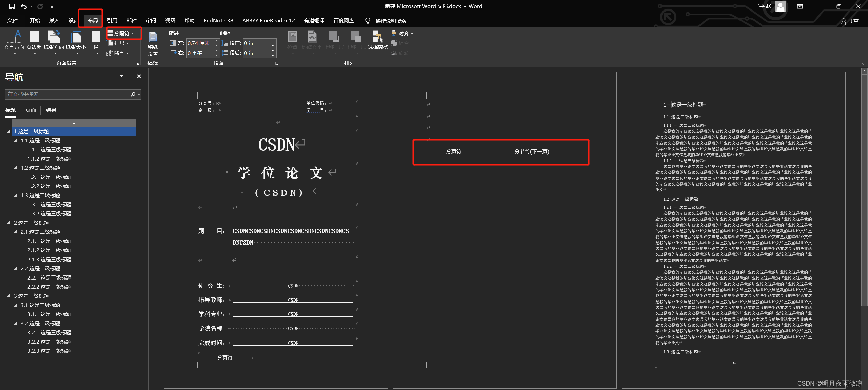Viewport: 868px width, 390px height.
Task: Select heading '3.2.1 这是三级标题' in navigation
Action: (49, 333)
